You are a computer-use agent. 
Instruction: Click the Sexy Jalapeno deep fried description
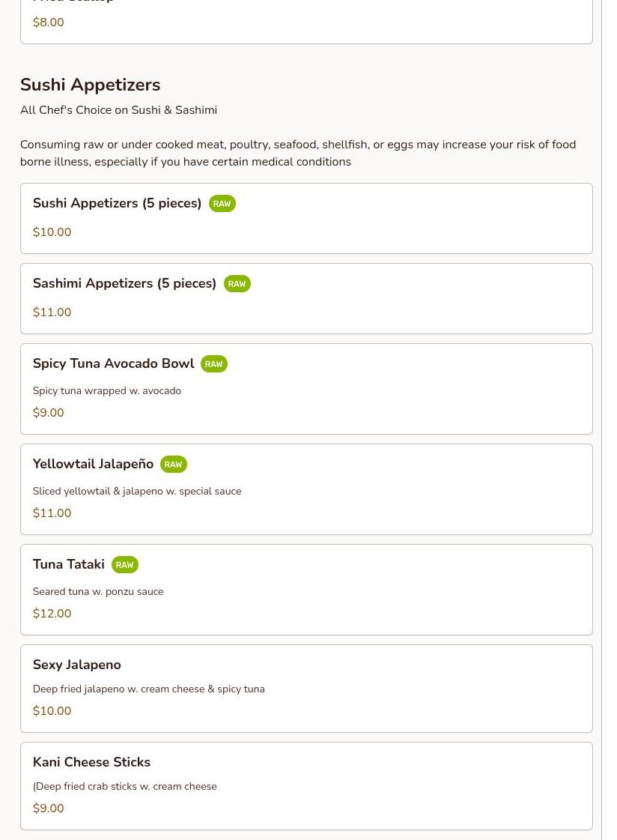pyautogui.click(x=148, y=689)
